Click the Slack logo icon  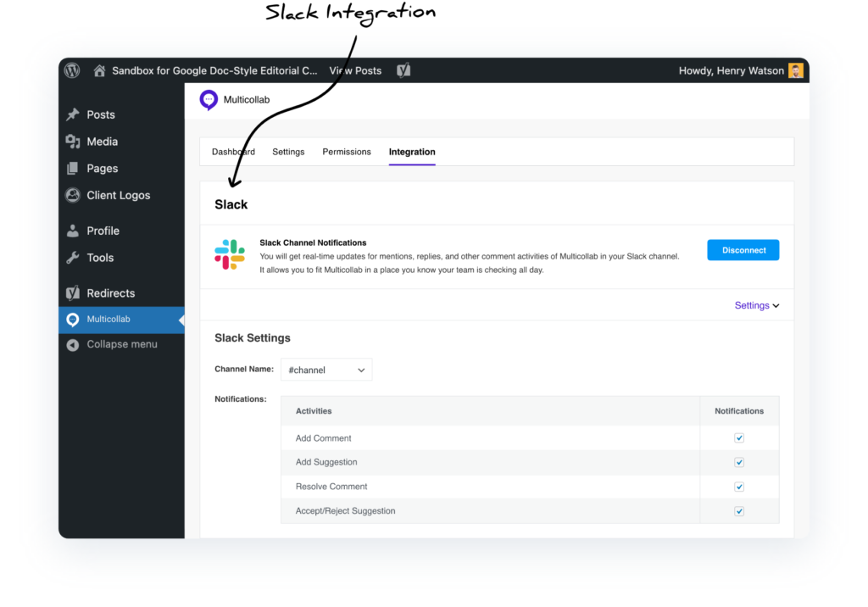[230, 255]
